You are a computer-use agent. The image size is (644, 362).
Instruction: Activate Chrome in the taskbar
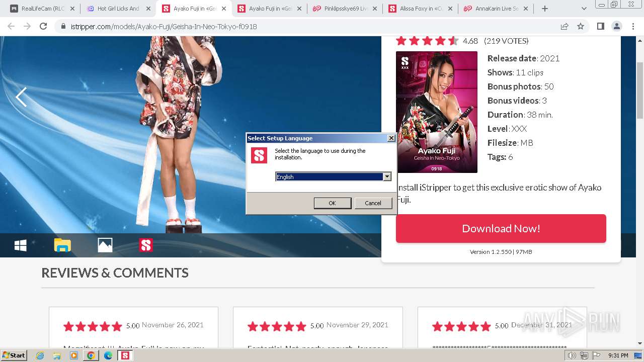point(91,355)
